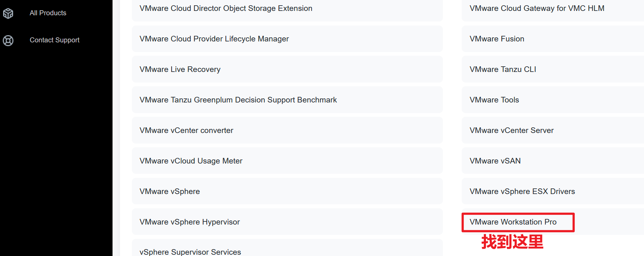
Task: Select VMware vCloud Usage Meter
Action: [191, 161]
